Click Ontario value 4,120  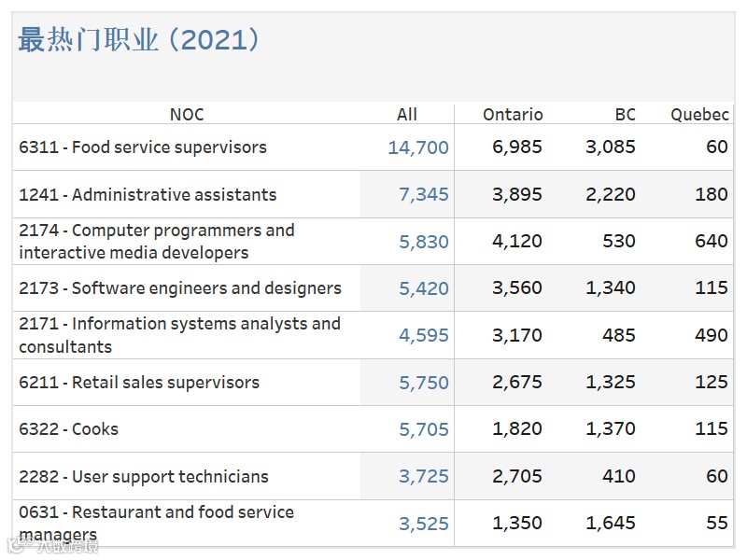pyautogui.click(x=517, y=241)
